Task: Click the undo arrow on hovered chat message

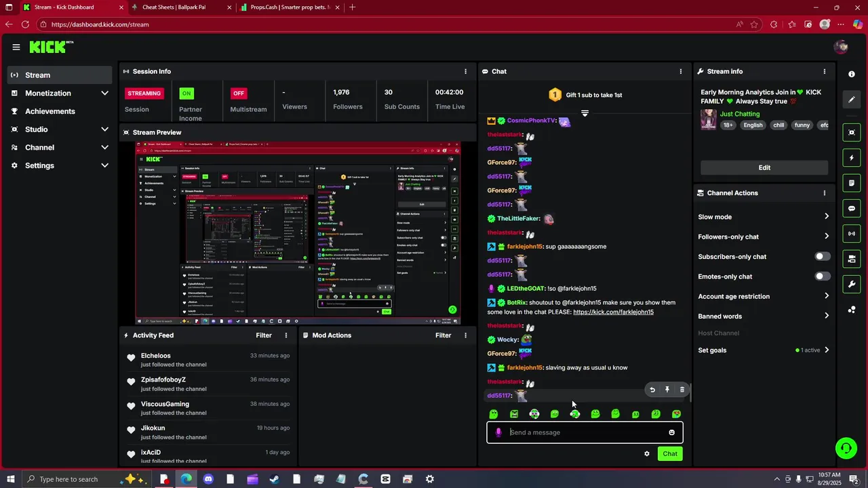Action: [652, 390]
